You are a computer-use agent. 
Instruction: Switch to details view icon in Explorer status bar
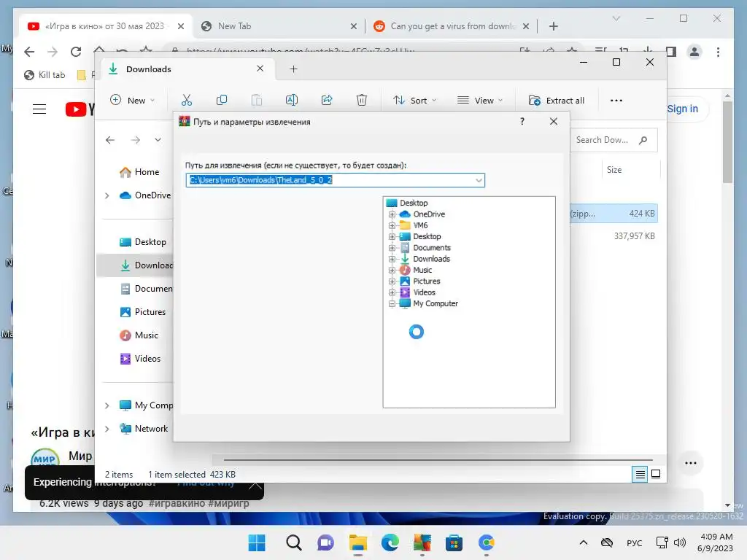[640, 474]
